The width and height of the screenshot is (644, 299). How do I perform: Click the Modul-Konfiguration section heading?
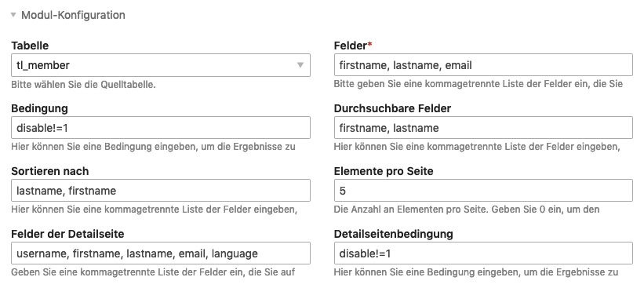click(x=73, y=15)
